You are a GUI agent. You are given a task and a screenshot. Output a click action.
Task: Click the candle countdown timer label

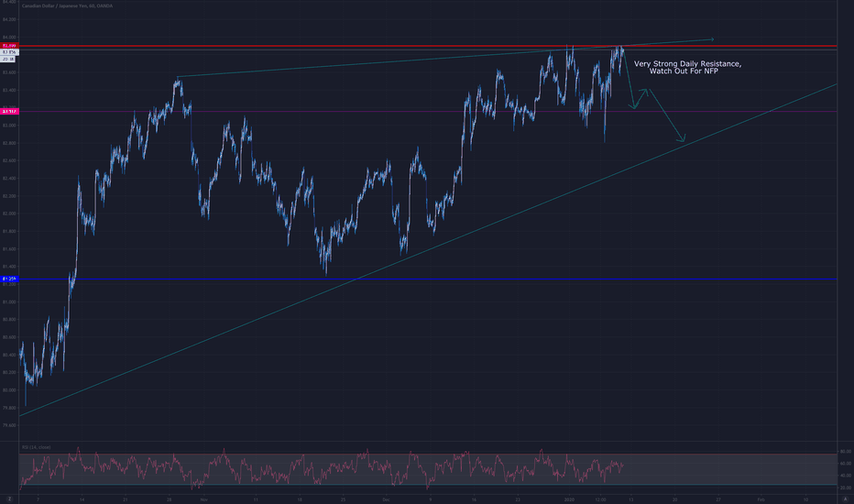click(9, 59)
